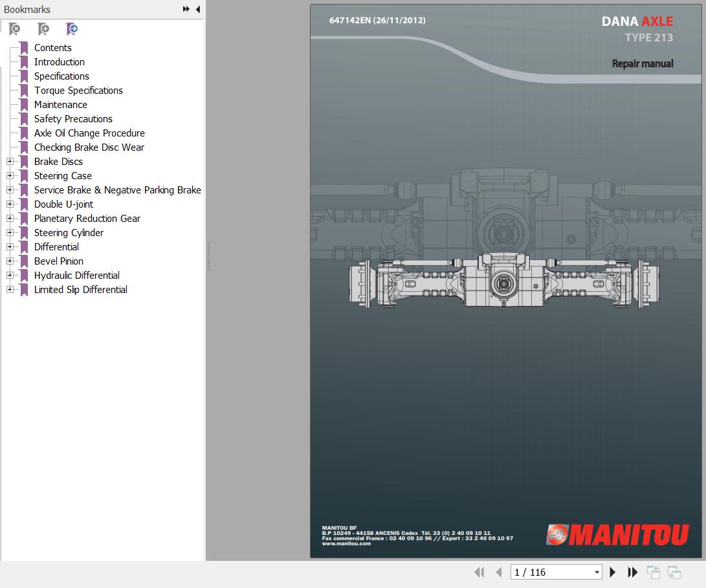
Task: Expand the Bookmarks panel with double-arrow icon
Action: click(186, 9)
